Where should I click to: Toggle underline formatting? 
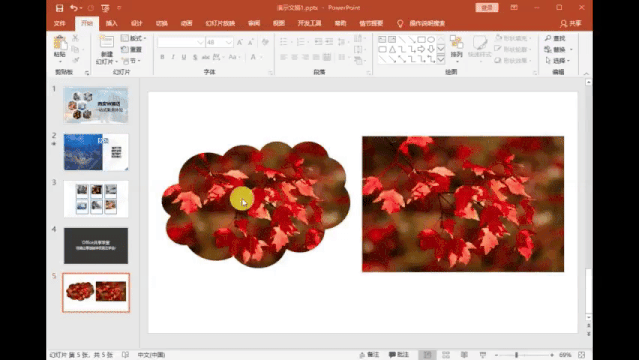[184, 57]
